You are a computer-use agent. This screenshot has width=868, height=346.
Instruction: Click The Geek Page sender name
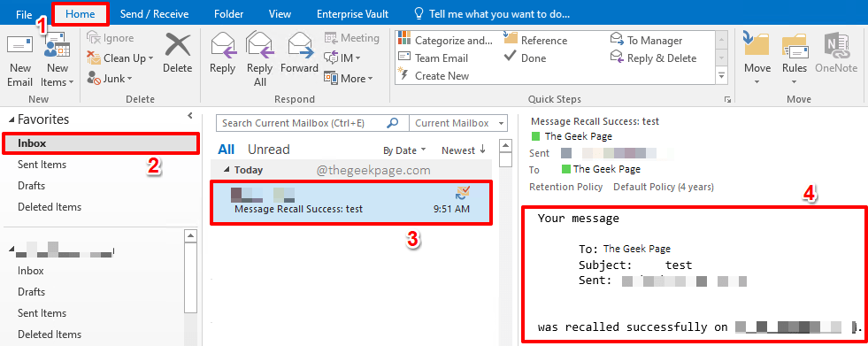(x=579, y=136)
